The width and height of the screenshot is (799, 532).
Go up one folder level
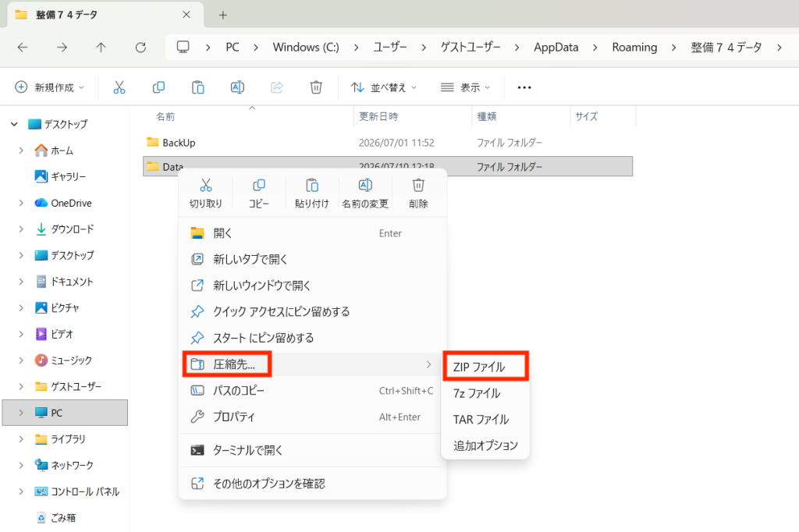pyautogui.click(x=101, y=48)
